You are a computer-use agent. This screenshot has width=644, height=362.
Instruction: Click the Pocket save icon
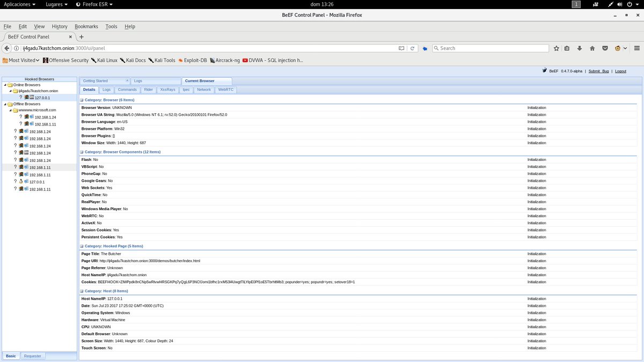pos(605,48)
